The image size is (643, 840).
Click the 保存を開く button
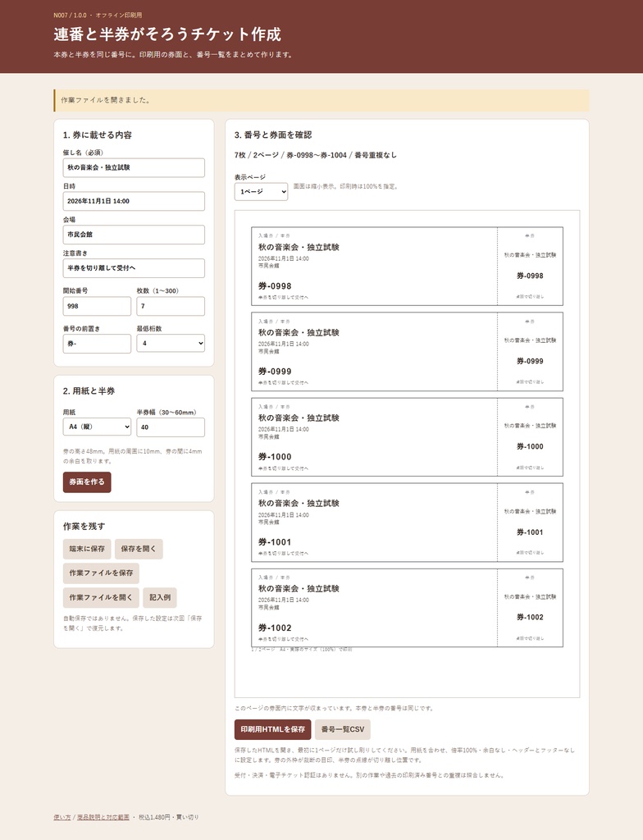point(139,549)
